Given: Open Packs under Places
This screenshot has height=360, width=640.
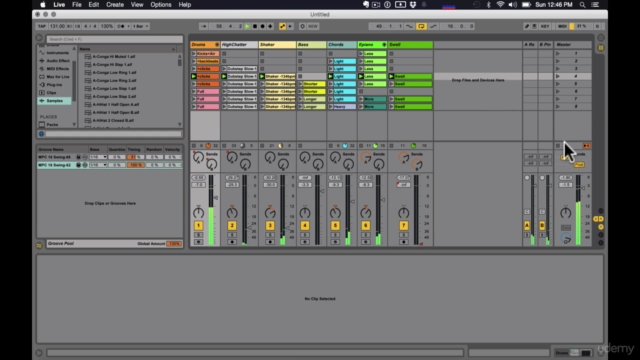Looking at the screenshot, I should click(52, 124).
